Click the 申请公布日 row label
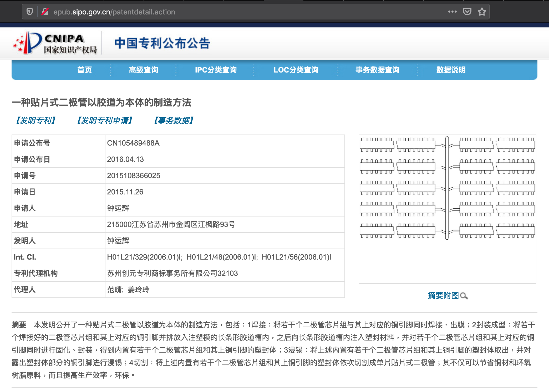The height and width of the screenshot is (392, 549). point(32,159)
